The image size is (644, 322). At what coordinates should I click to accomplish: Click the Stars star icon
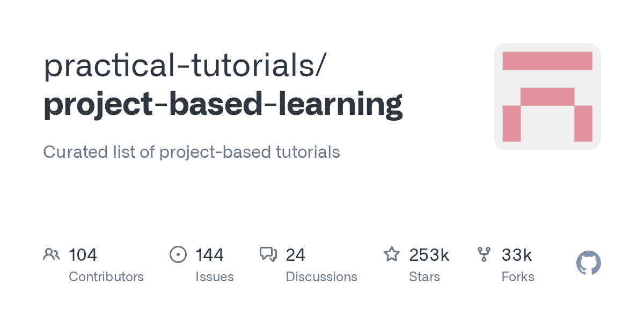[392, 254]
